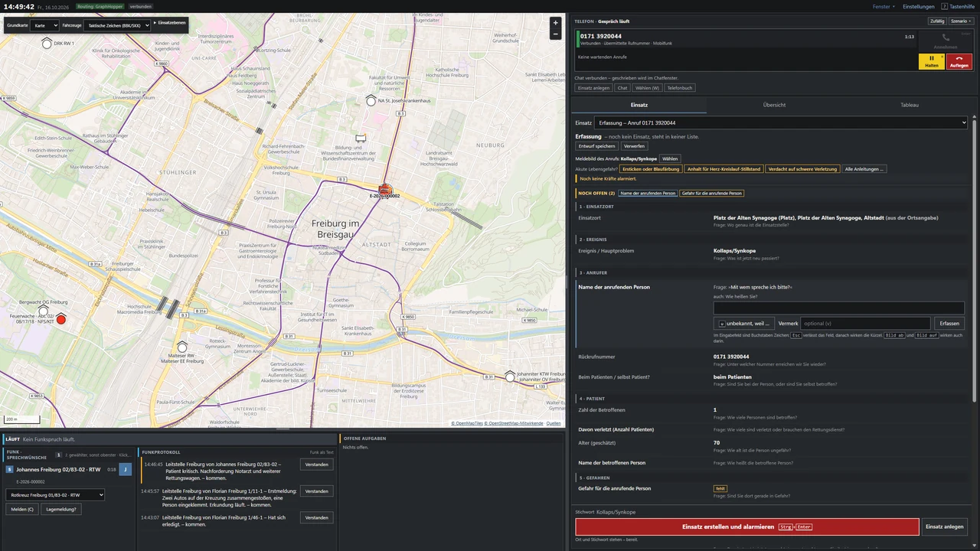This screenshot has width=980, height=551.
Task: Click the Zufällig button
Action: tap(936, 21)
